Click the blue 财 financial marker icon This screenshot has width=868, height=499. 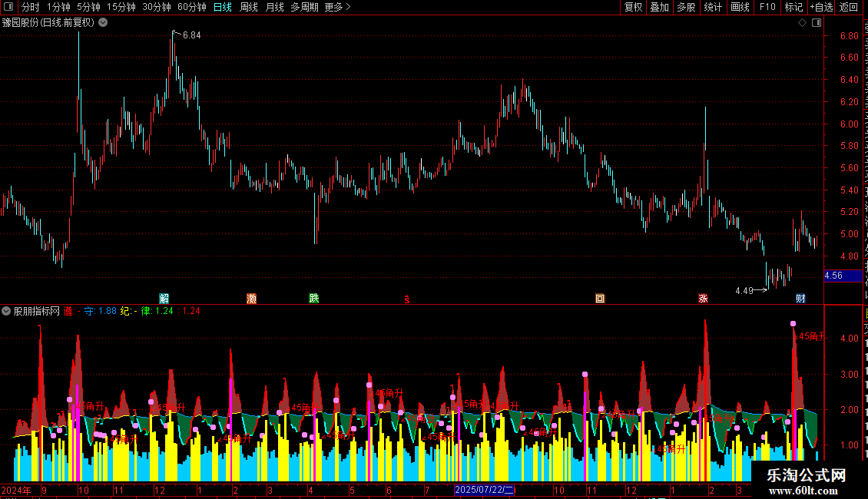[800, 299]
